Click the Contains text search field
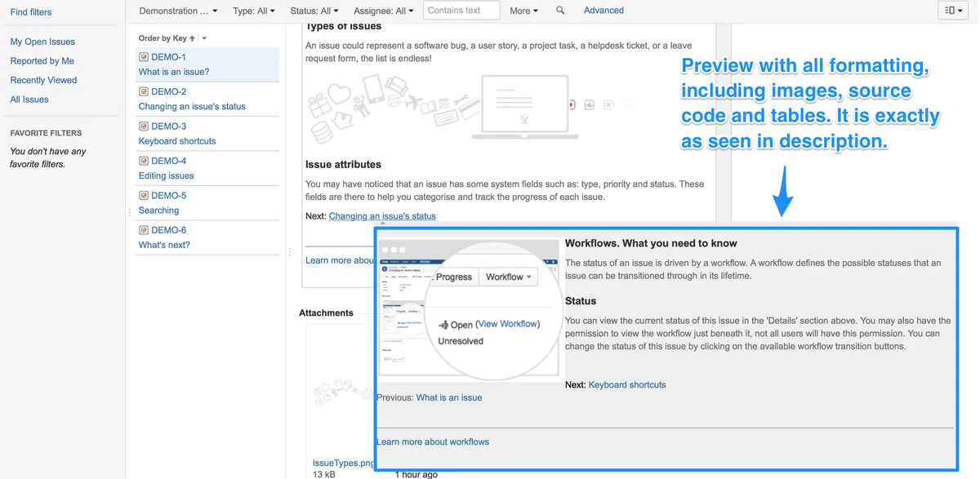 point(461,11)
